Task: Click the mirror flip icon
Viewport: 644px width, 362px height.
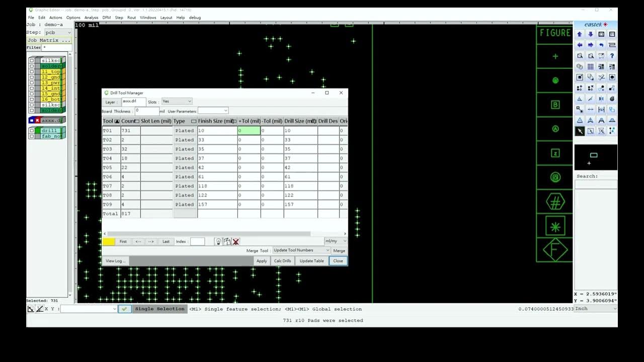Action: [x=601, y=99]
